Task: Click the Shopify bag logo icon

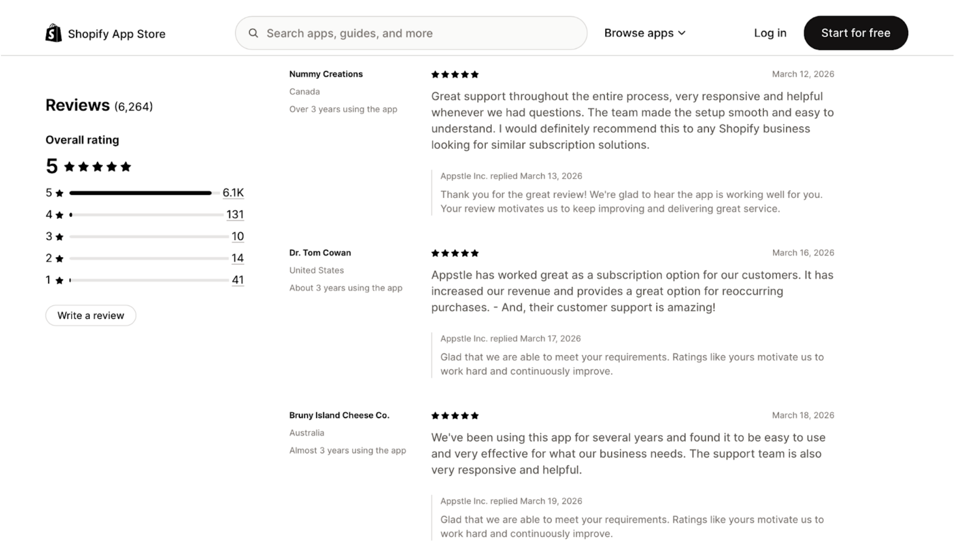Action: click(54, 33)
